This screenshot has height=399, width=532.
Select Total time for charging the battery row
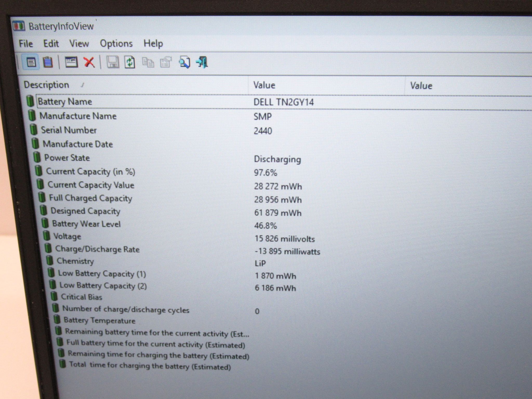(150, 365)
